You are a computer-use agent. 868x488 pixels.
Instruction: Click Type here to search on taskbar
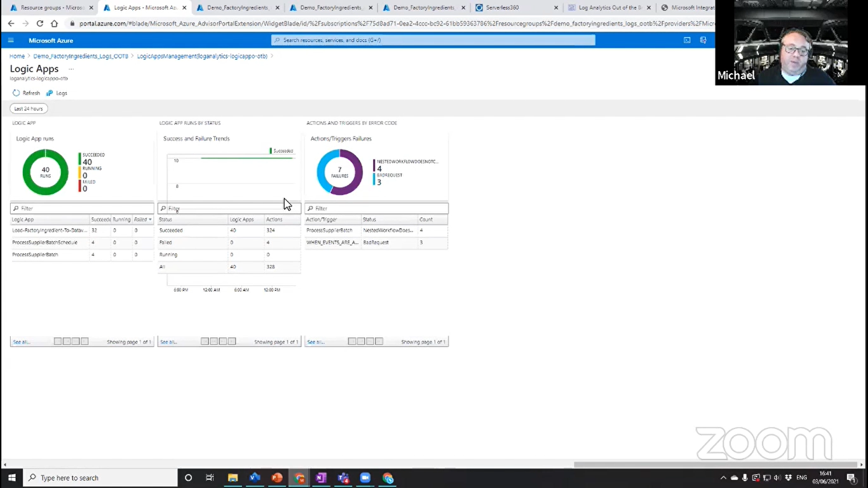(x=100, y=478)
